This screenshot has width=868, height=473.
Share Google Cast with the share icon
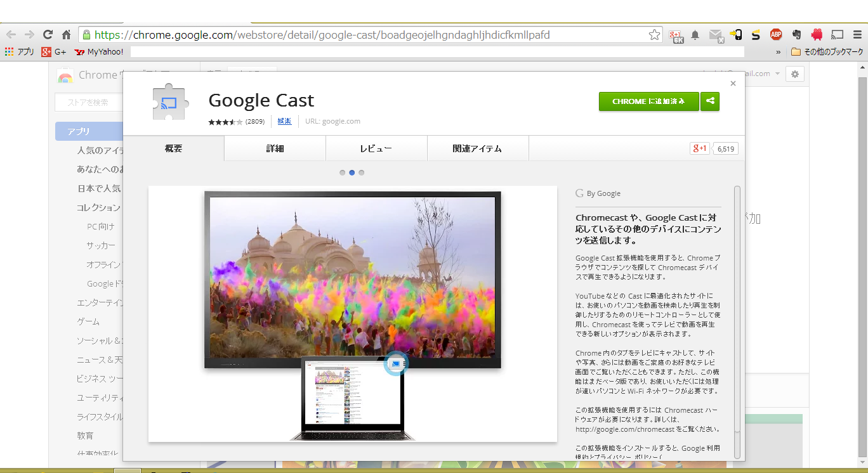pyautogui.click(x=710, y=101)
